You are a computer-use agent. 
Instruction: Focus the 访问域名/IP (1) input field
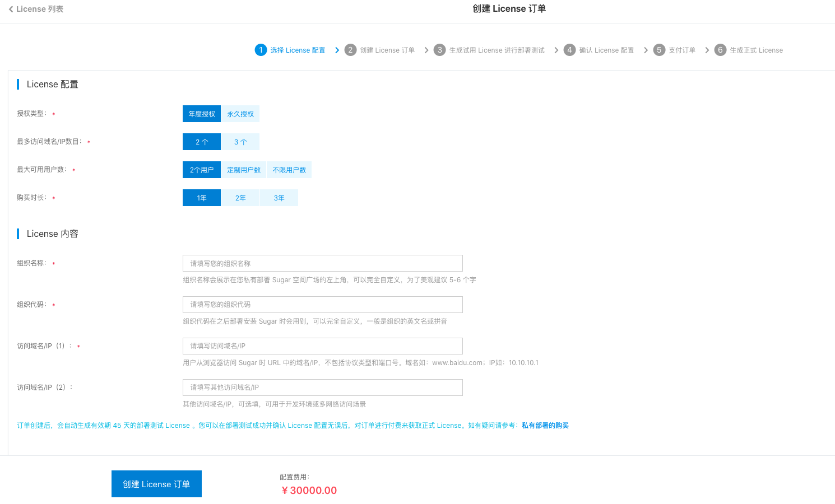click(323, 346)
